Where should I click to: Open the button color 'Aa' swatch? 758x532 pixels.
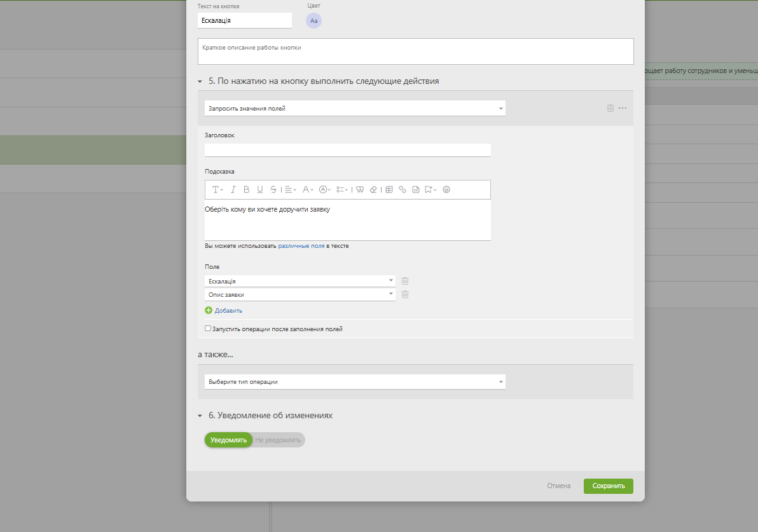coord(314,21)
